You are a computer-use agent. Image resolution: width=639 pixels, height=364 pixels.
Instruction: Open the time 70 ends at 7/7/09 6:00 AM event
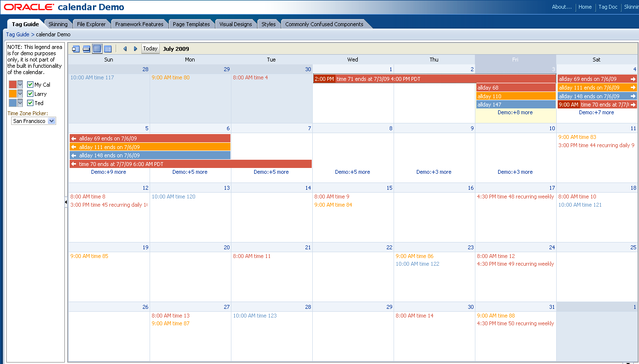pyautogui.click(x=191, y=164)
